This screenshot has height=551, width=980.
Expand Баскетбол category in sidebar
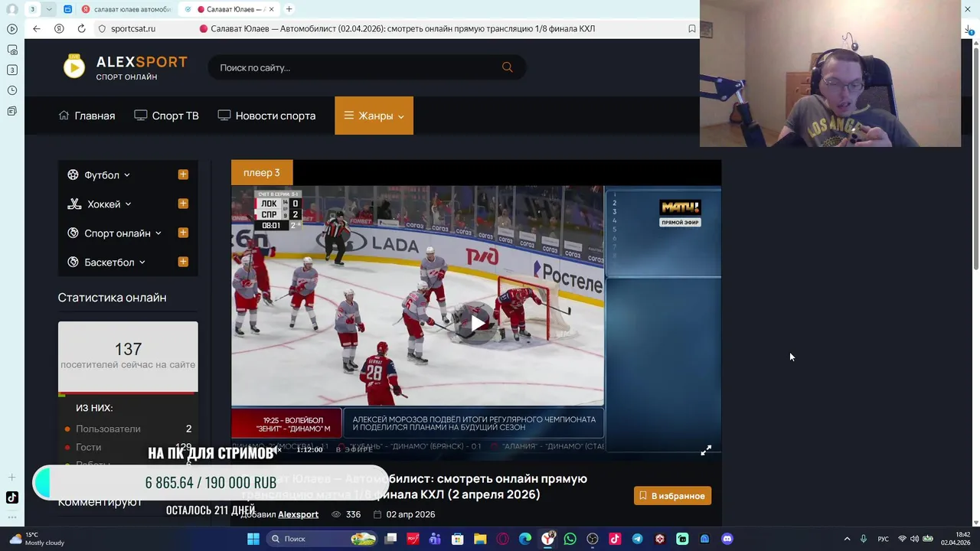[x=106, y=262]
